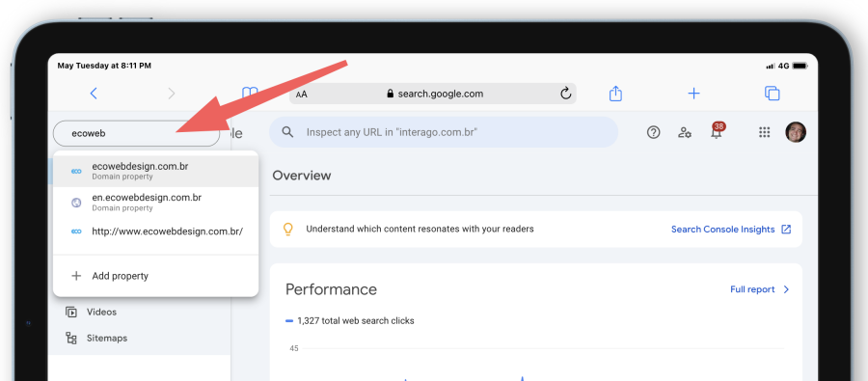The width and height of the screenshot is (868, 381).
Task: Choose http://www.ecowebdesign.com.br/ property
Action: click(155, 231)
